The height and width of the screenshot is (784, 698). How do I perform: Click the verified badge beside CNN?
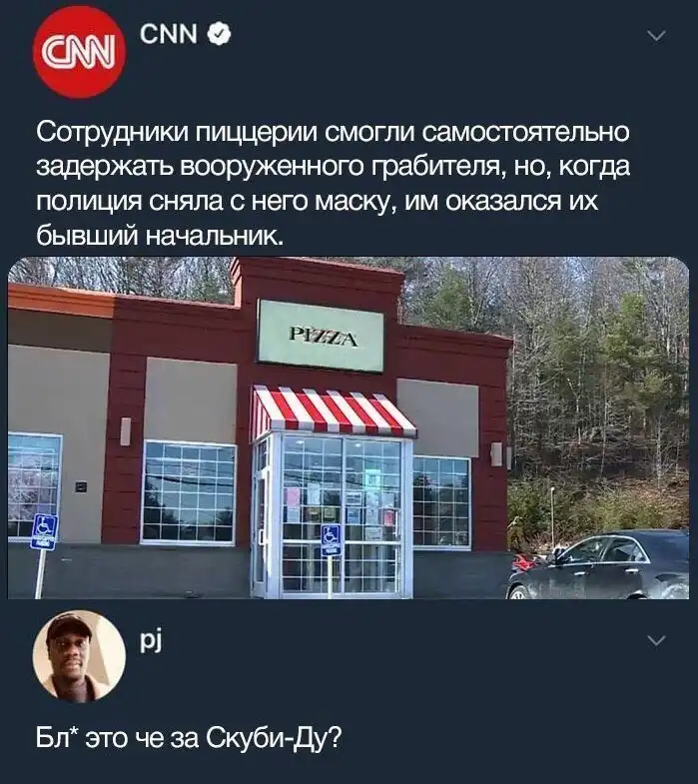pyautogui.click(x=219, y=34)
